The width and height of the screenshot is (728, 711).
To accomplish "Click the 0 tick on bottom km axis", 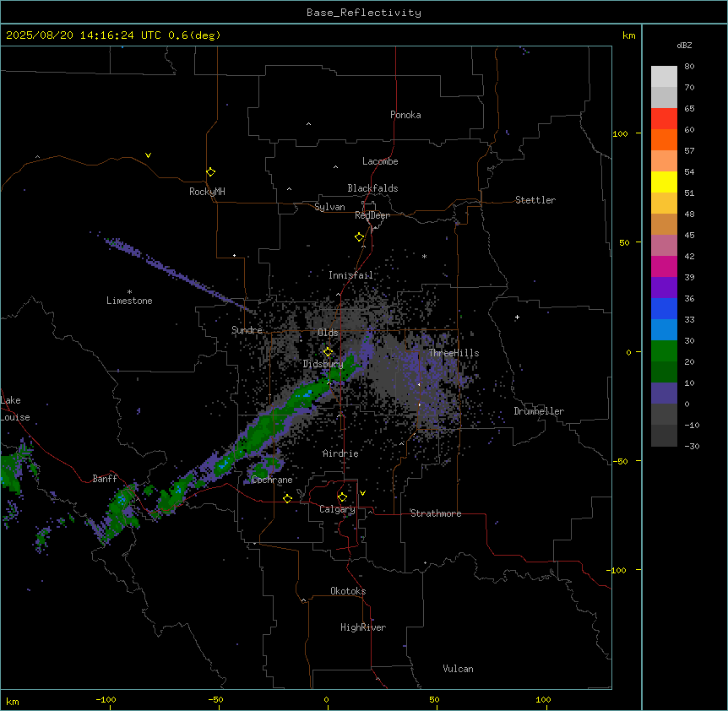I will [326, 699].
